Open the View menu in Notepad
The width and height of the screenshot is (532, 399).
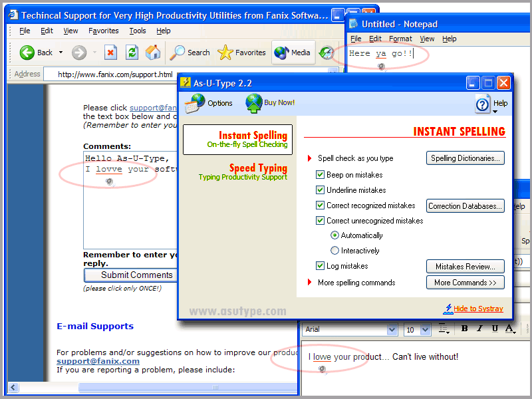click(x=427, y=39)
